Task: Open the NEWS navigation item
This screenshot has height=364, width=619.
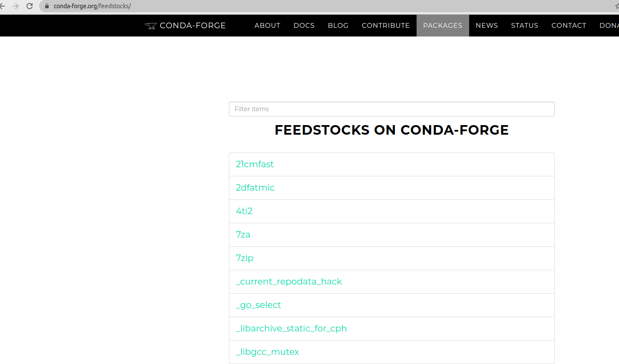Action: (487, 26)
